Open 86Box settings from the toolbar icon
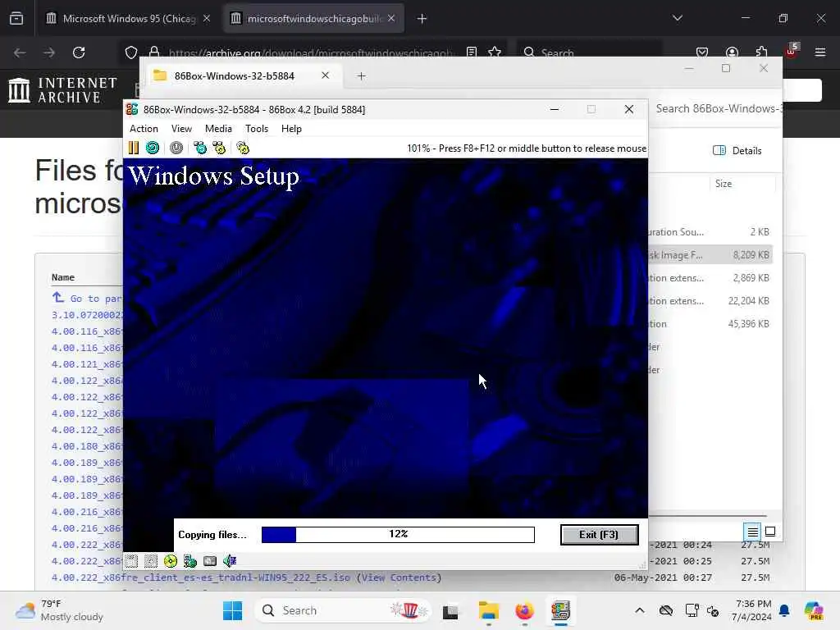Viewport: 840px width, 630px height. 243,148
